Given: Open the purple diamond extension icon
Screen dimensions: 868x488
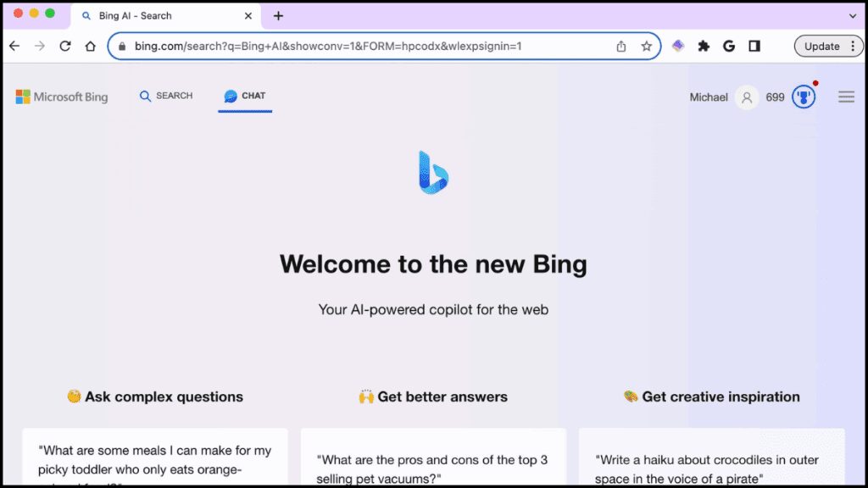Looking at the screenshot, I should (678, 46).
